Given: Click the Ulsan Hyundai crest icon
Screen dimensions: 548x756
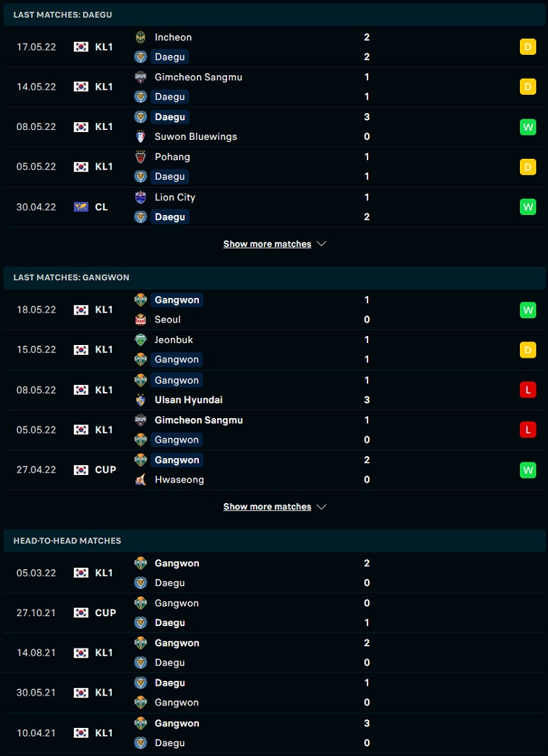Looking at the screenshot, I should tap(141, 400).
